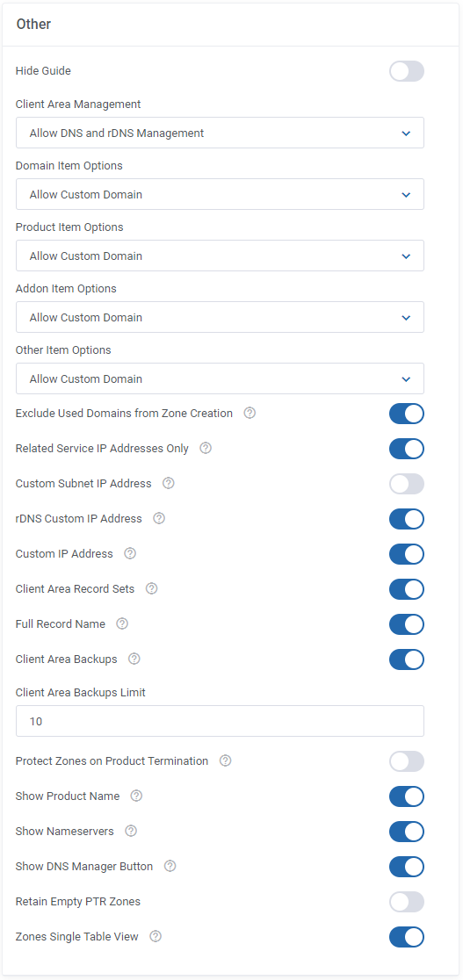The width and height of the screenshot is (463, 980).
Task: Open help icon beside Custom Subnet IP Address
Action: 169,483
